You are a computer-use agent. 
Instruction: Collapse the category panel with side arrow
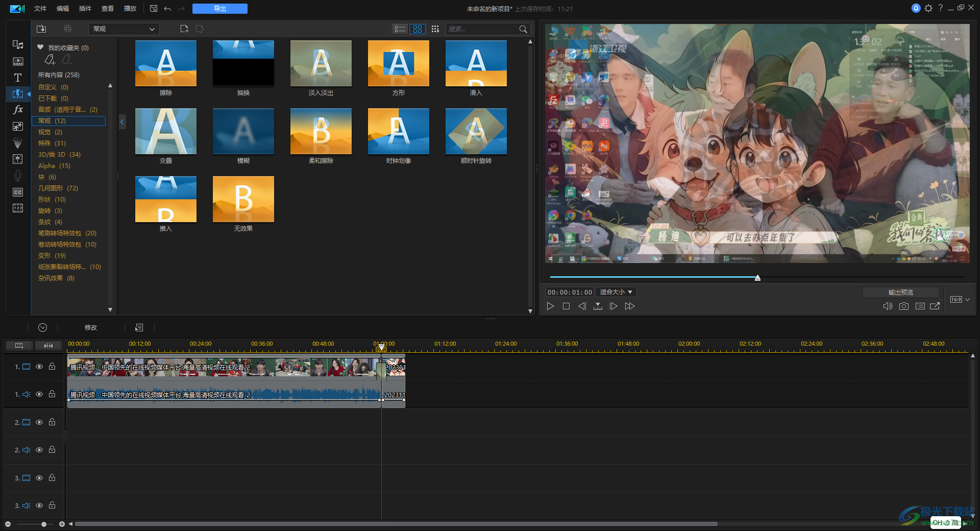coord(122,122)
